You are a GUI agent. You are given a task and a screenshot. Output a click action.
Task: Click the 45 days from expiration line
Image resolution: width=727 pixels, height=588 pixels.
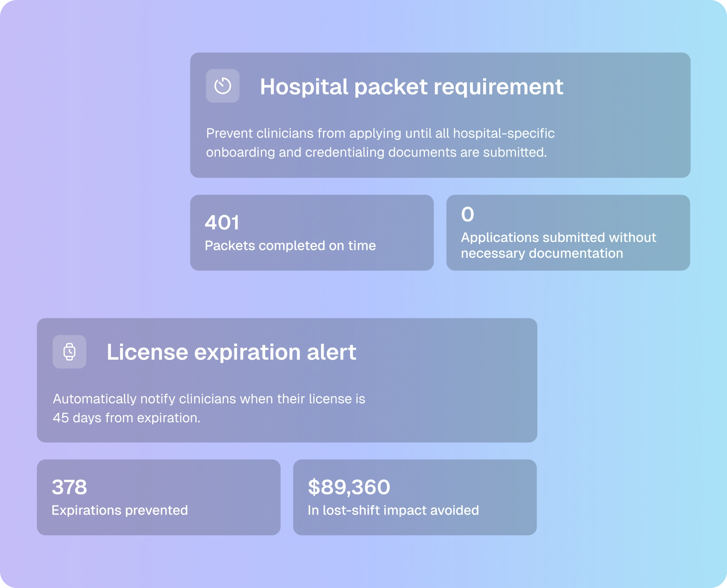[126, 418]
